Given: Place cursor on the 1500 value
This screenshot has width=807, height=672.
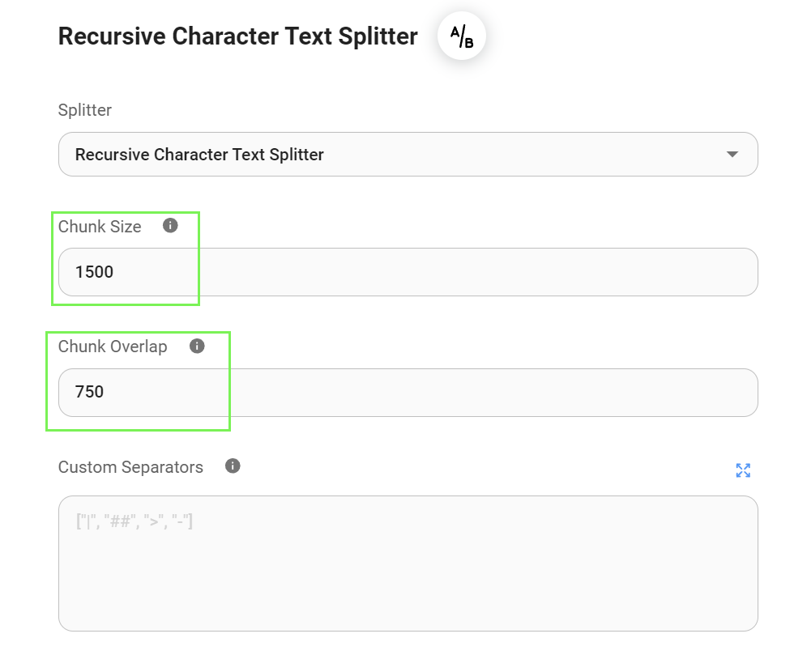Looking at the screenshot, I should tap(94, 272).
